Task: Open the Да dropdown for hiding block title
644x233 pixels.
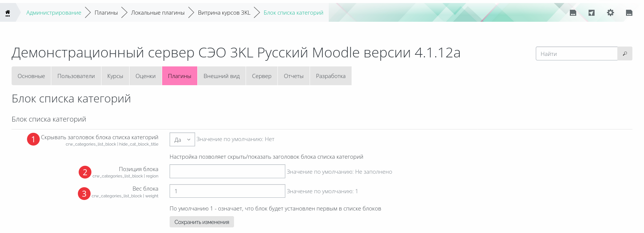Action: tap(182, 140)
